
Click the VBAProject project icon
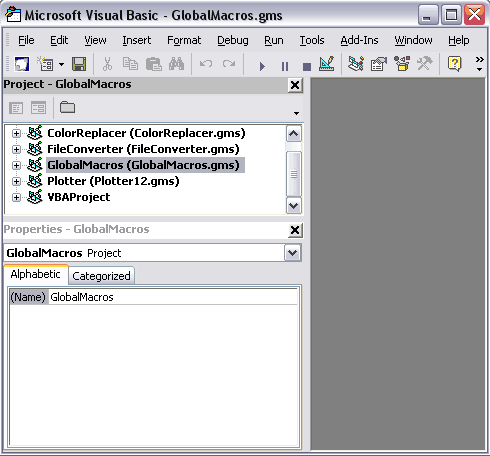pos(35,197)
